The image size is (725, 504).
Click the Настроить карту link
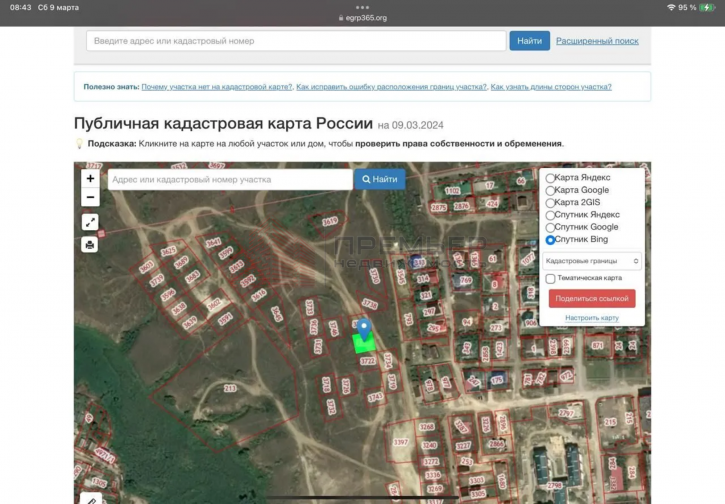click(592, 318)
